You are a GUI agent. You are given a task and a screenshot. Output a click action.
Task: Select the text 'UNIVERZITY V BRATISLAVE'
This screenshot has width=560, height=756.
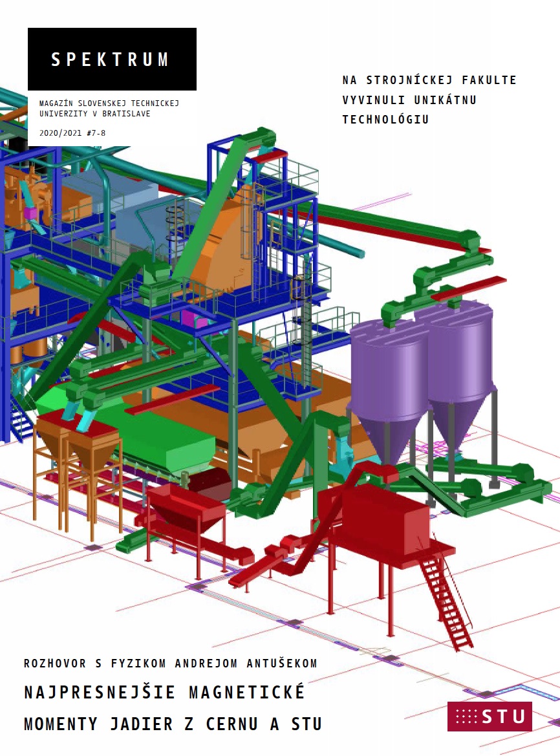tap(95, 114)
